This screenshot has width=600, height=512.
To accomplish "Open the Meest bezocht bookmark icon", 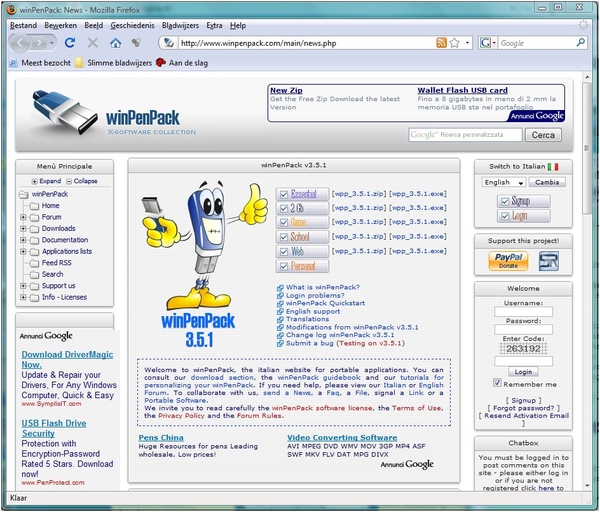I will click(14, 63).
